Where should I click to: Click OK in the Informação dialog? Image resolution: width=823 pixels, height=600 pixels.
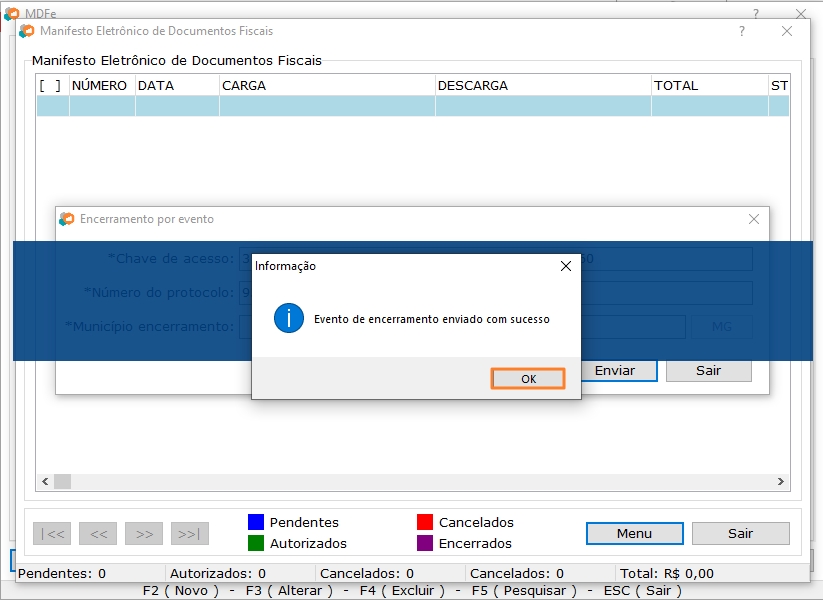click(528, 379)
